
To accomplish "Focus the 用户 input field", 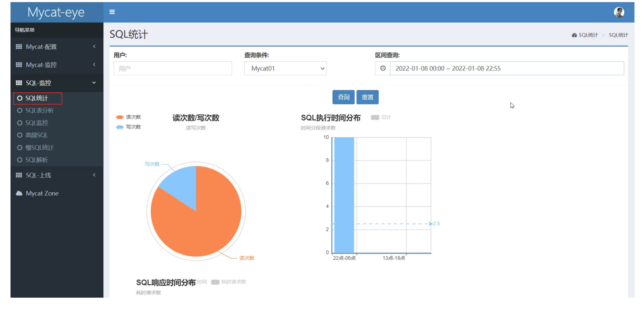I will (x=173, y=68).
